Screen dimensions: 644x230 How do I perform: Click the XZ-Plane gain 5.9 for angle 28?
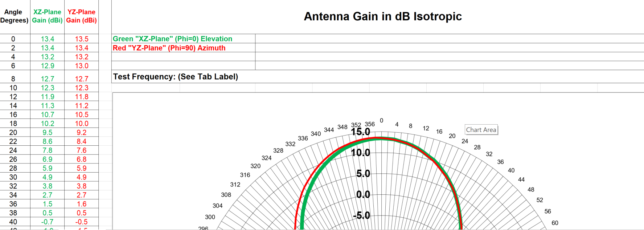click(x=47, y=168)
